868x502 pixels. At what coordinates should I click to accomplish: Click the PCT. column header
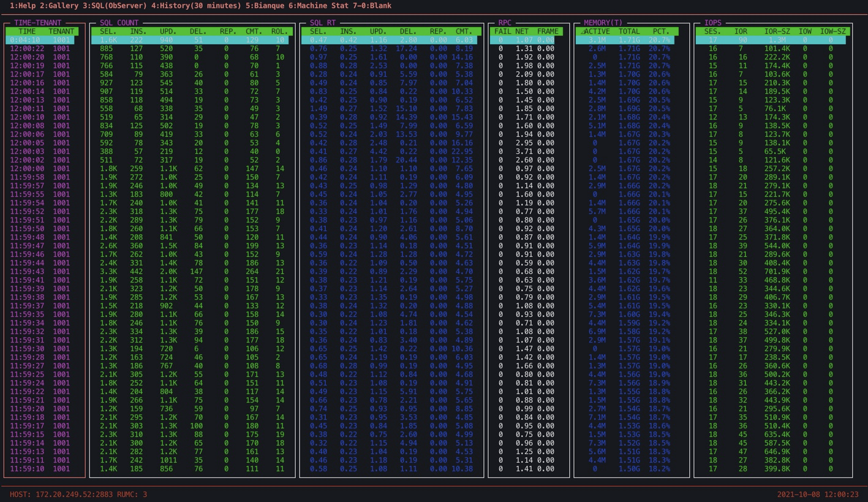[661, 31]
